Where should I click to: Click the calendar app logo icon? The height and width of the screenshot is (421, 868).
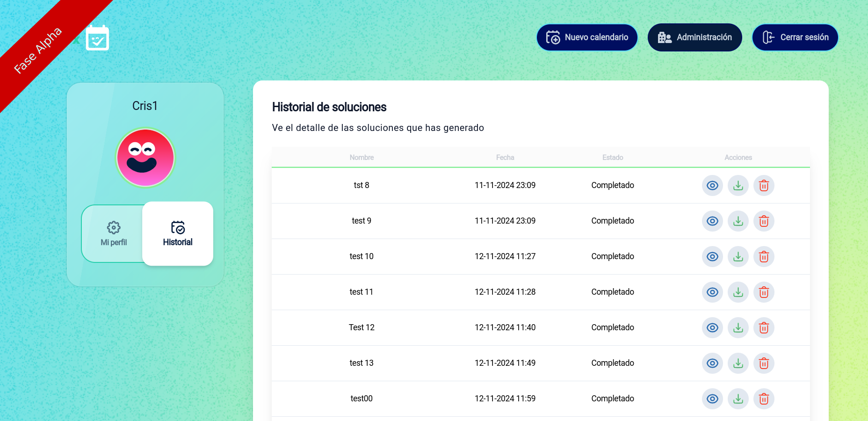click(97, 38)
